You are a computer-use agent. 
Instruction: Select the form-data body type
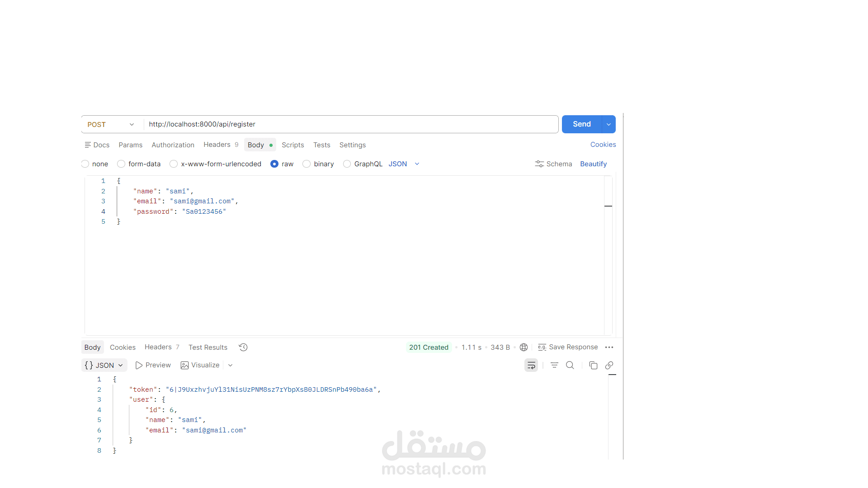(121, 164)
